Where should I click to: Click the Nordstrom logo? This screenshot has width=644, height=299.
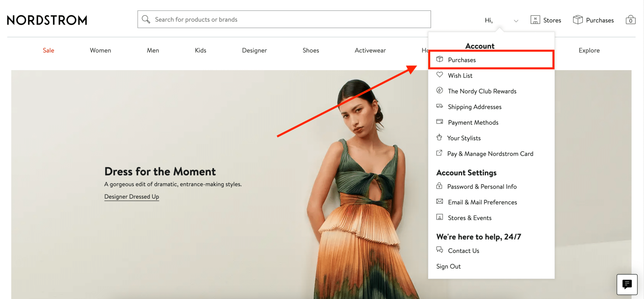tap(47, 20)
